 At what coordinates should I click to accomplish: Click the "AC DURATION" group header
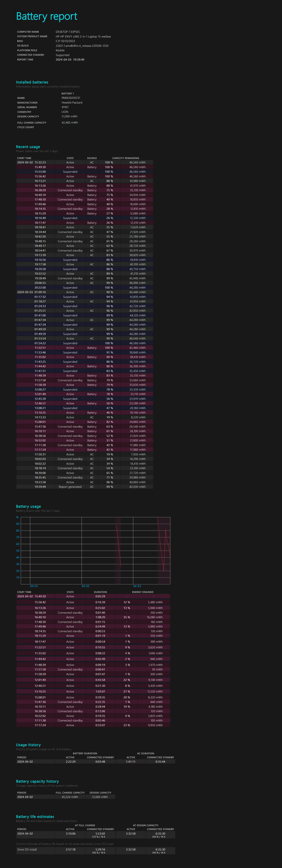coord(146,753)
